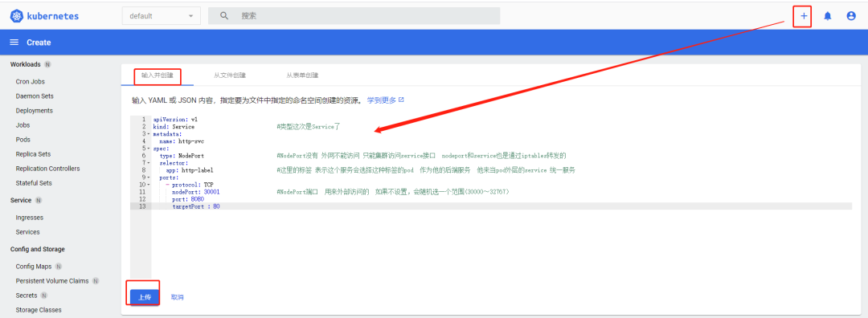Click the 上传 upload button
The width and height of the screenshot is (868, 318).
(145, 297)
